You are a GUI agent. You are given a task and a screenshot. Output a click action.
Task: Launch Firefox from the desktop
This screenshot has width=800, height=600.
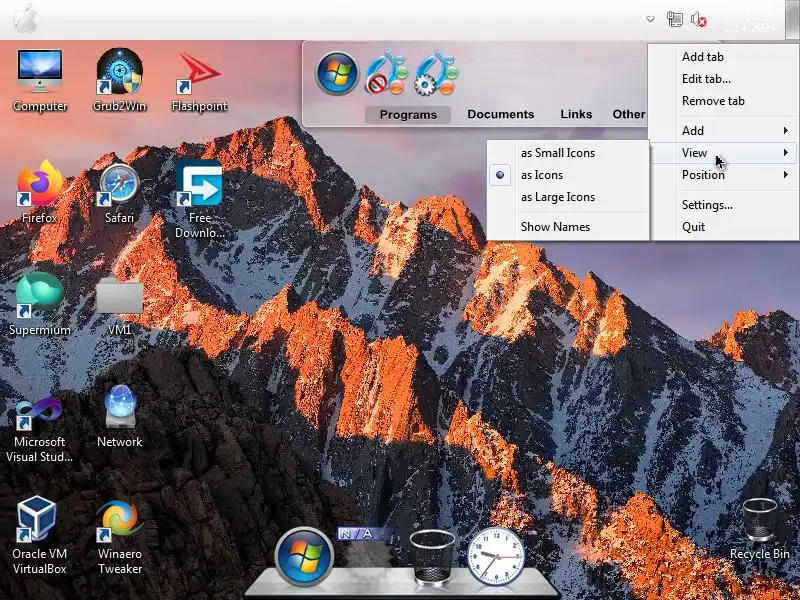pos(40,192)
